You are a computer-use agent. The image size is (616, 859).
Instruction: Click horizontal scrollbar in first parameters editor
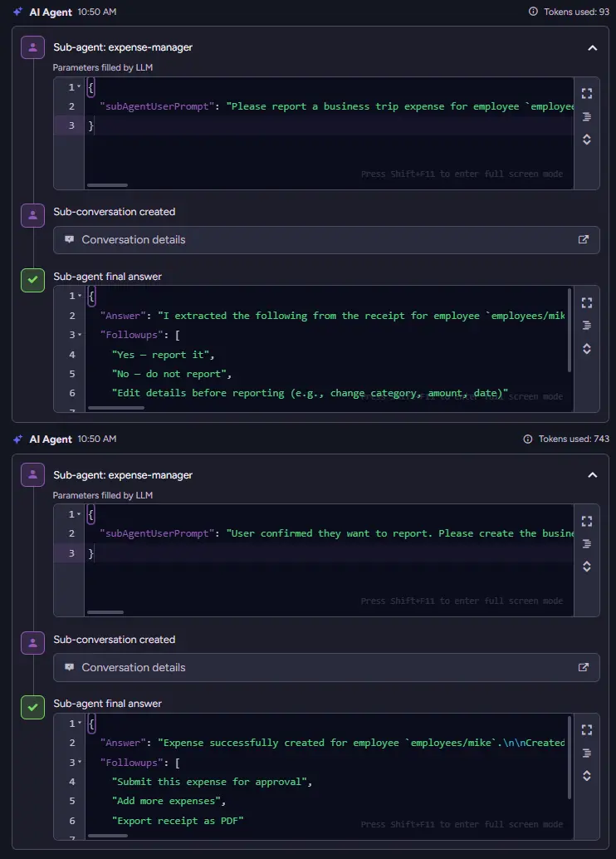(x=107, y=184)
